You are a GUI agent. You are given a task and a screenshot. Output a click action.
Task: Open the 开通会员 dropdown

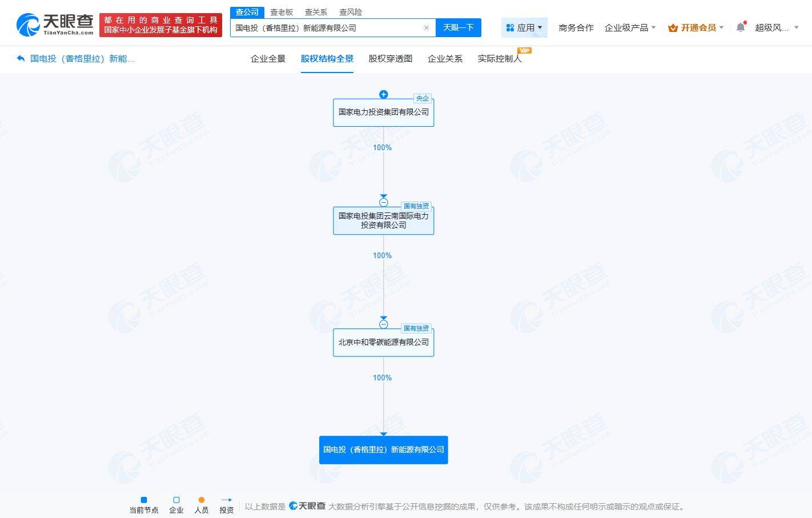click(x=696, y=27)
